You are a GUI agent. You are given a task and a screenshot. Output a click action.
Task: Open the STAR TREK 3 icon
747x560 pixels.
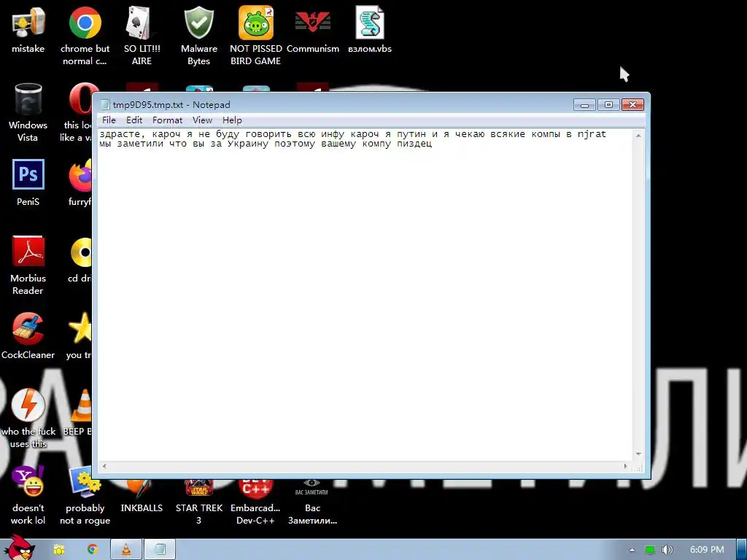[x=198, y=502]
